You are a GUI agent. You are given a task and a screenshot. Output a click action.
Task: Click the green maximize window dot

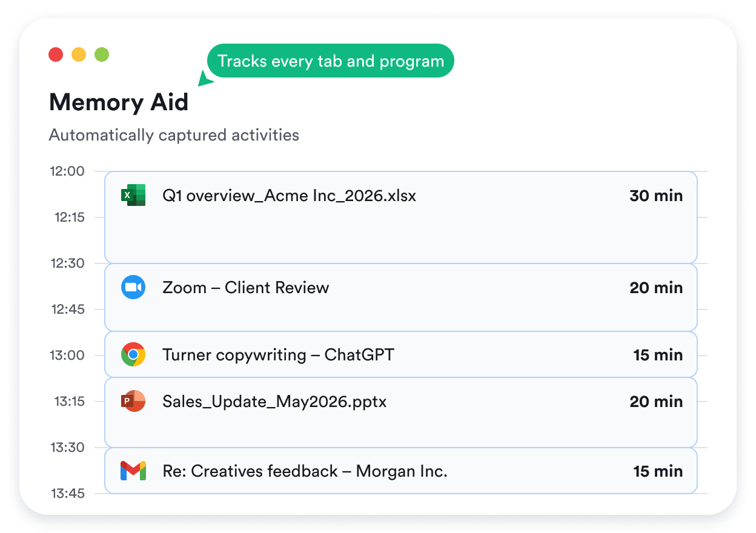(102, 55)
